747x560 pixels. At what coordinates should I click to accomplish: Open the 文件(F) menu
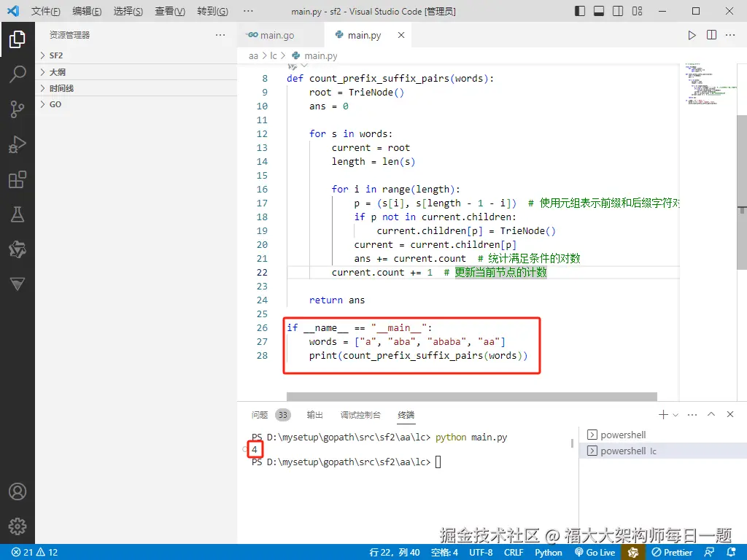tap(46, 11)
